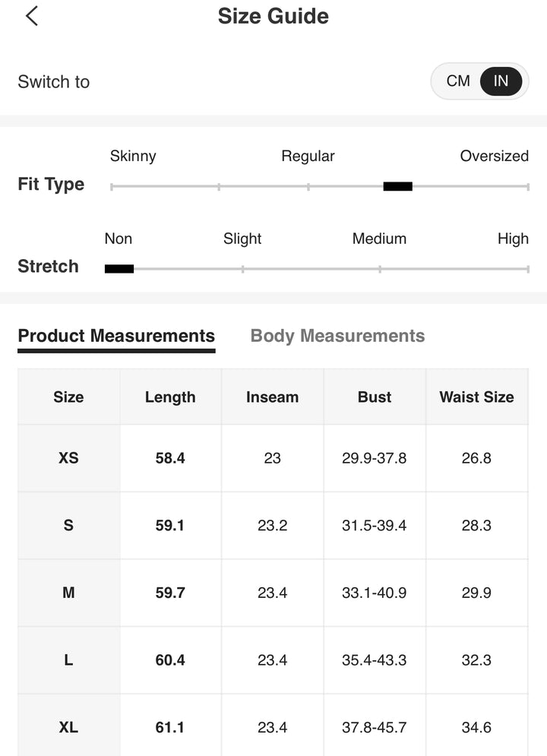Click the Bust column header
547x756 pixels.
click(x=375, y=397)
